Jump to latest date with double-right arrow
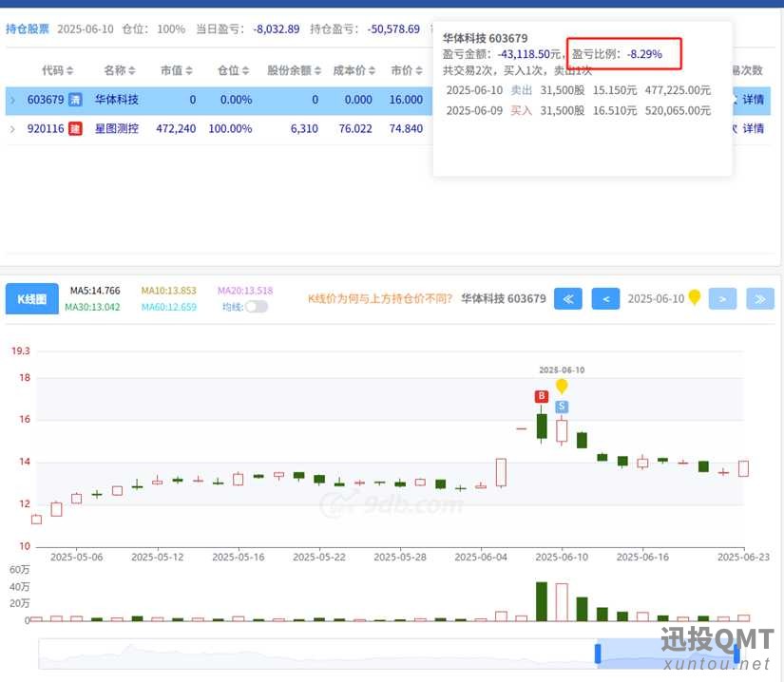The image size is (784, 682). click(760, 299)
